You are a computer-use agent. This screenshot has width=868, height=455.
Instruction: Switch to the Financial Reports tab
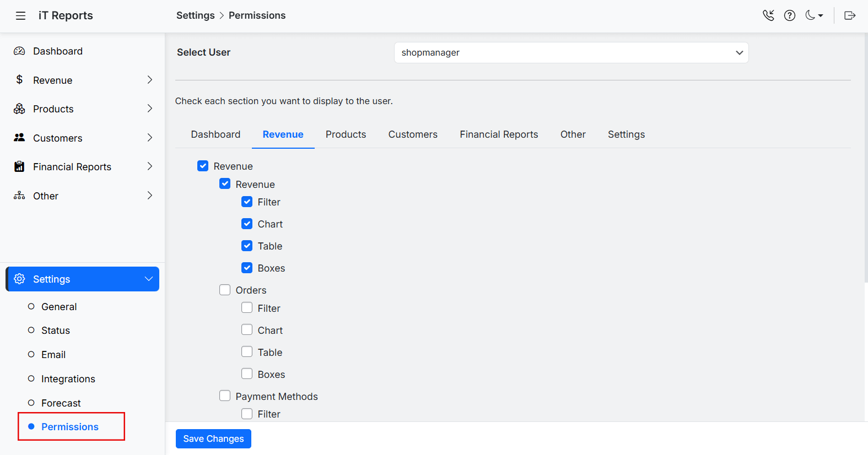point(499,134)
